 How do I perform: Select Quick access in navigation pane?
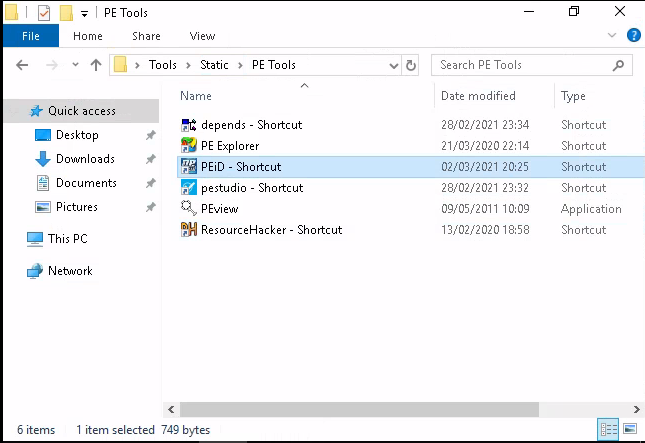click(x=82, y=111)
